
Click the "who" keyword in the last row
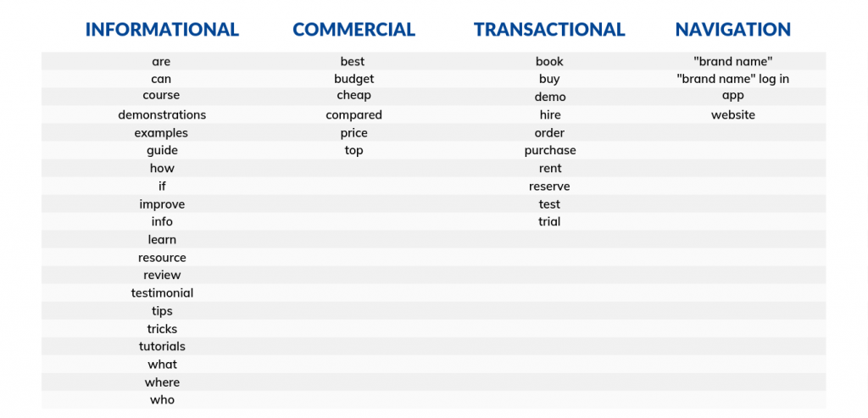coord(162,399)
